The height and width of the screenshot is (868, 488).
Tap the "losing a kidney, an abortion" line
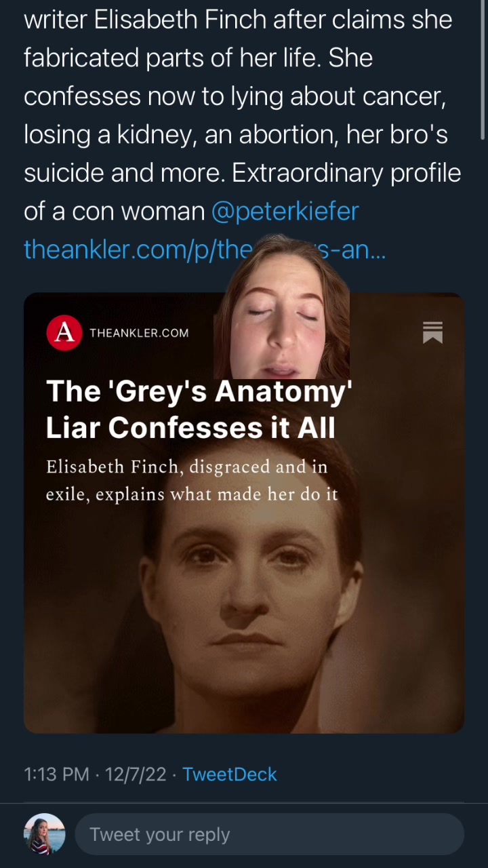(x=235, y=135)
